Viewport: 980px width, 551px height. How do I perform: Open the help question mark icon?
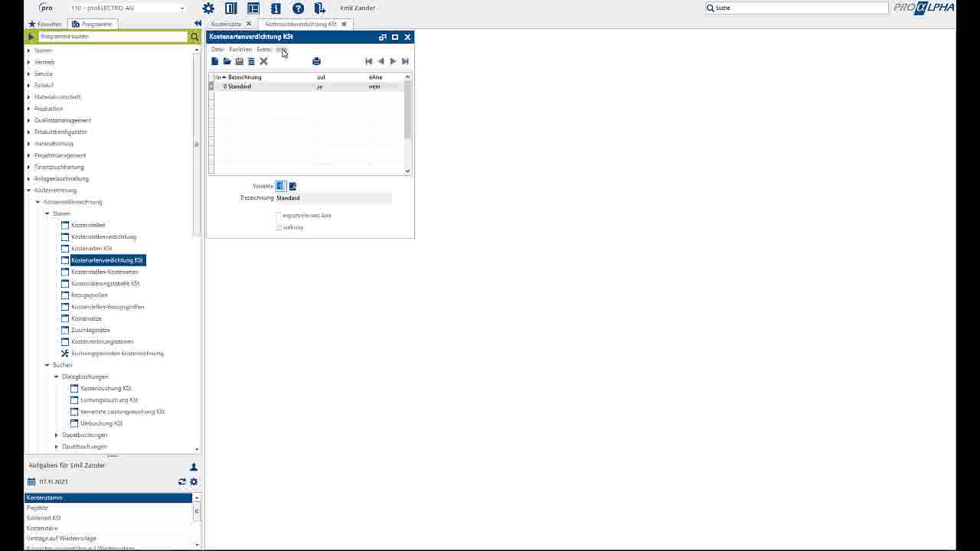(298, 8)
